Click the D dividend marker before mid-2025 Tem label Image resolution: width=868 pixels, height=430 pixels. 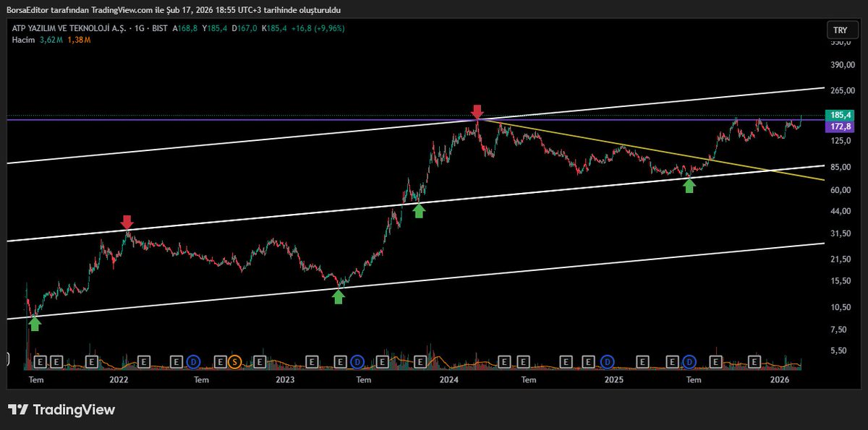pos(690,361)
